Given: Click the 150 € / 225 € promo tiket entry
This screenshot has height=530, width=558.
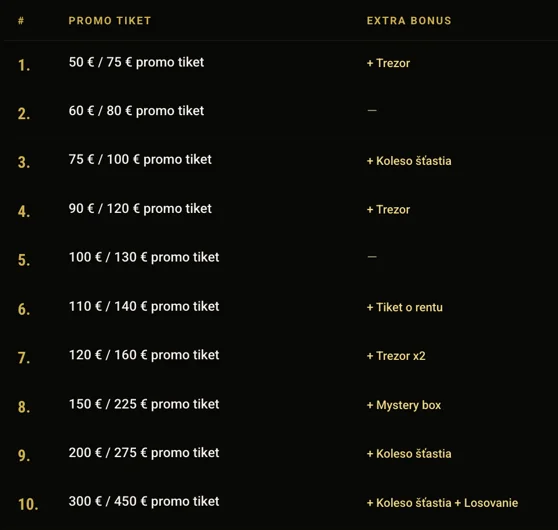Looking at the screenshot, I should pos(144,404).
